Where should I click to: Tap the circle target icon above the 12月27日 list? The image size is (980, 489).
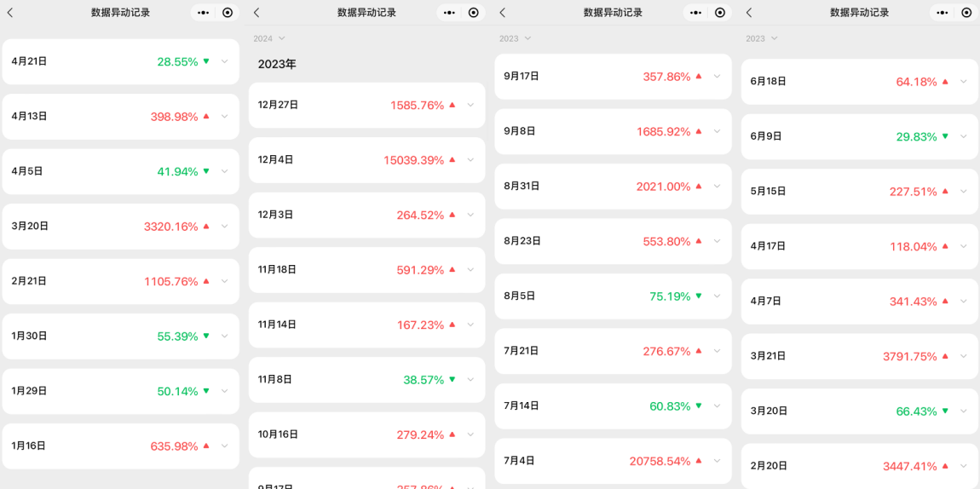(x=474, y=13)
